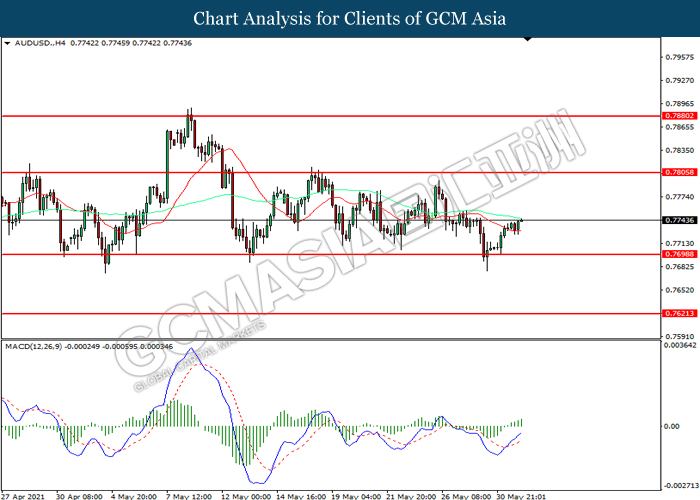Click the 4 May 20:00 time label
The image size is (700, 500).
click(x=133, y=496)
